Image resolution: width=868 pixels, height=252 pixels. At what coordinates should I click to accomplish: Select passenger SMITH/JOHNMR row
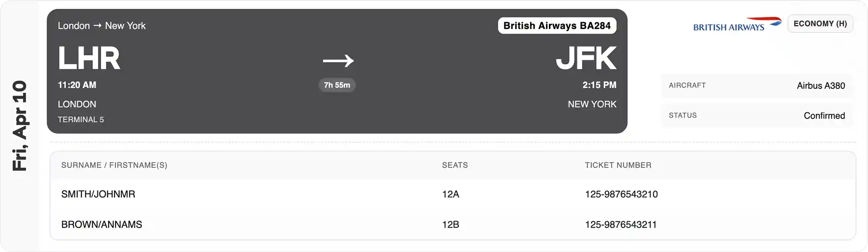[x=98, y=194]
